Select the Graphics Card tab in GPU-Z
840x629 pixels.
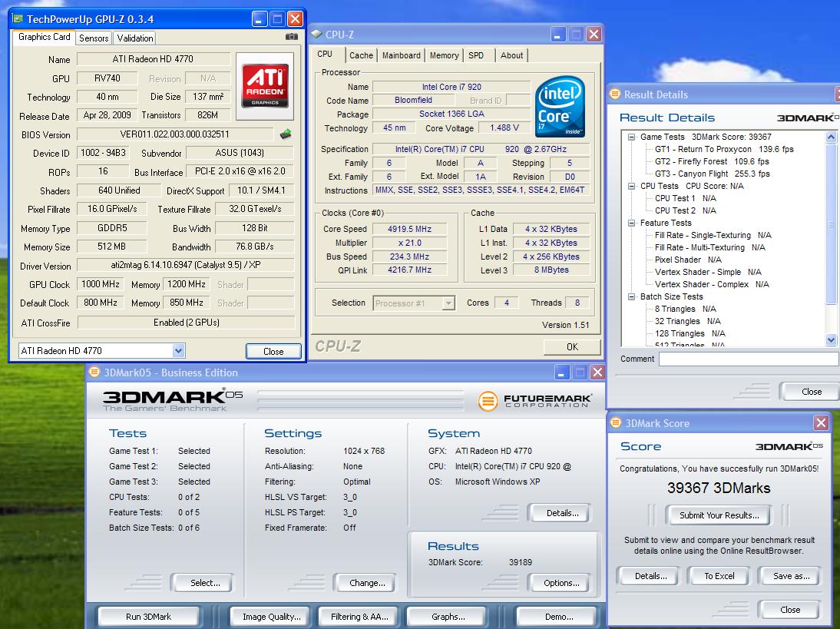pyautogui.click(x=44, y=37)
